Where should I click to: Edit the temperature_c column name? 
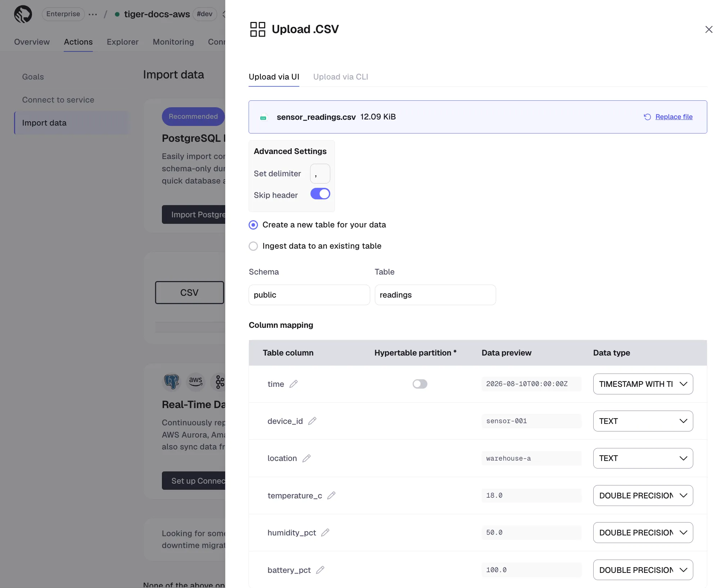pos(331,496)
